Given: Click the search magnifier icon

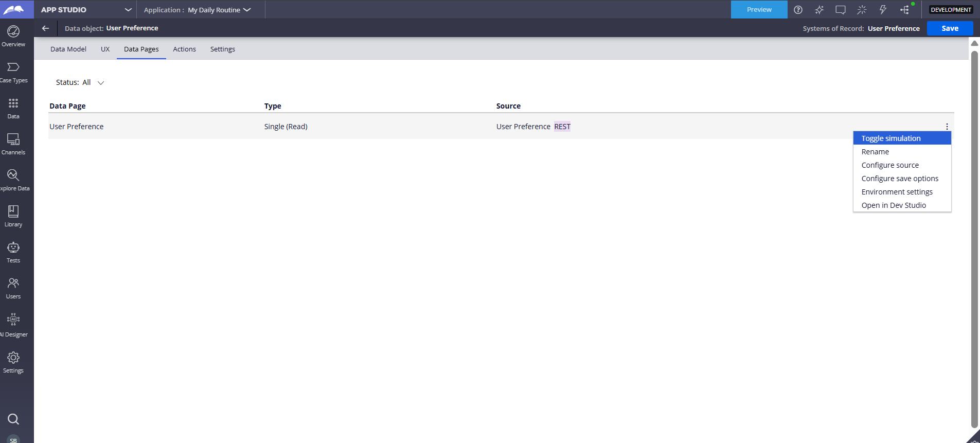Looking at the screenshot, I should (x=13, y=419).
